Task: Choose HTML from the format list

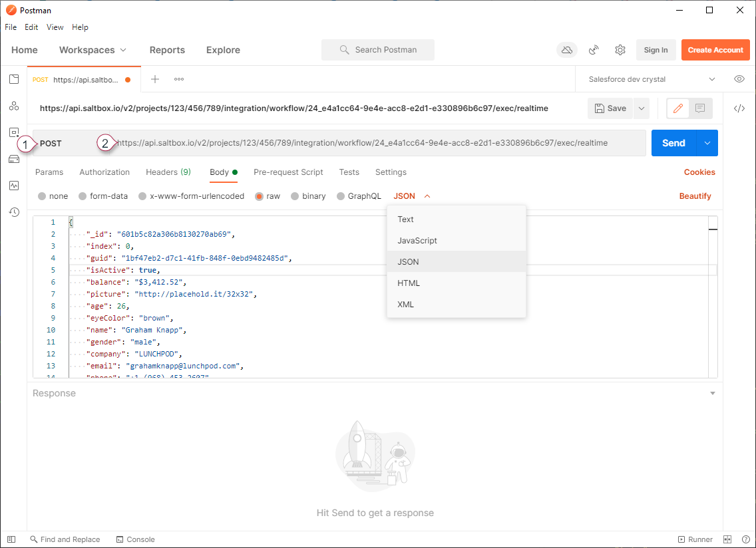Action: (x=456, y=283)
